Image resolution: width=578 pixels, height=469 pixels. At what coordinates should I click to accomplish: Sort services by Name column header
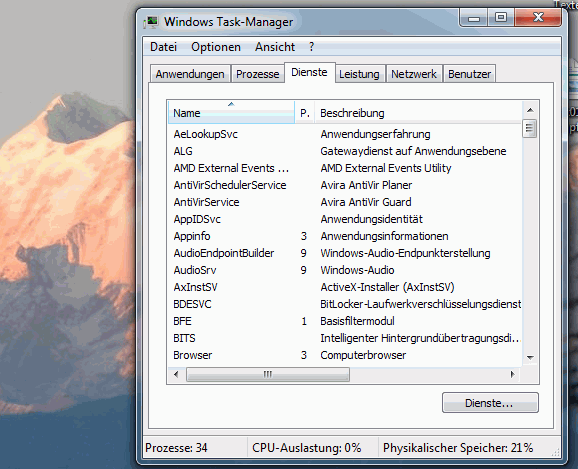click(231, 112)
